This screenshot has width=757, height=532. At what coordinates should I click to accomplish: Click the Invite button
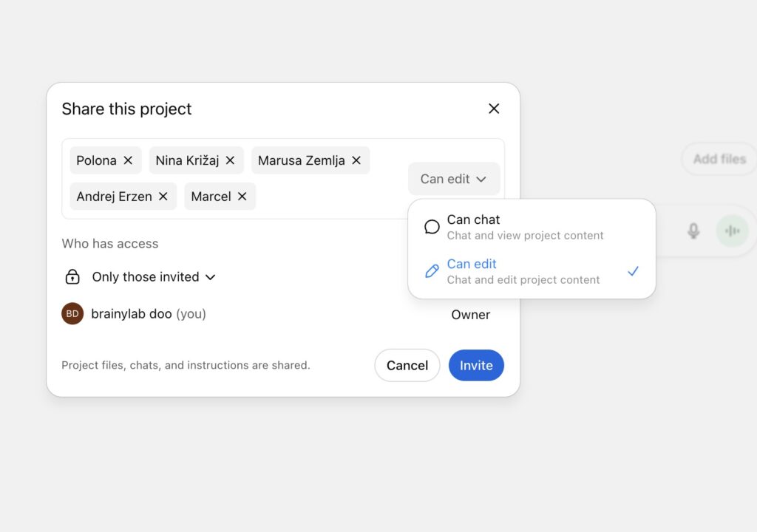coord(476,365)
